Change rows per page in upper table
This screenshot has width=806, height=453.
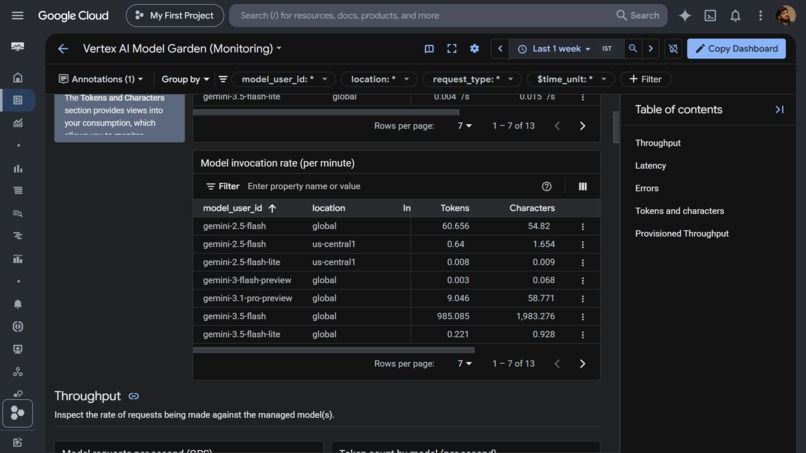[x=464, y=125]
